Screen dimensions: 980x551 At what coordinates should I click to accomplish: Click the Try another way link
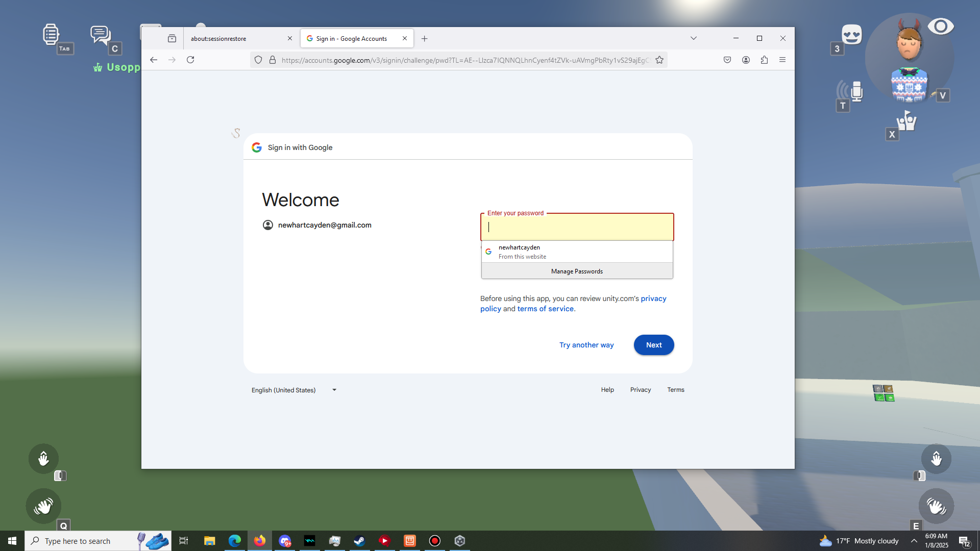586,345
